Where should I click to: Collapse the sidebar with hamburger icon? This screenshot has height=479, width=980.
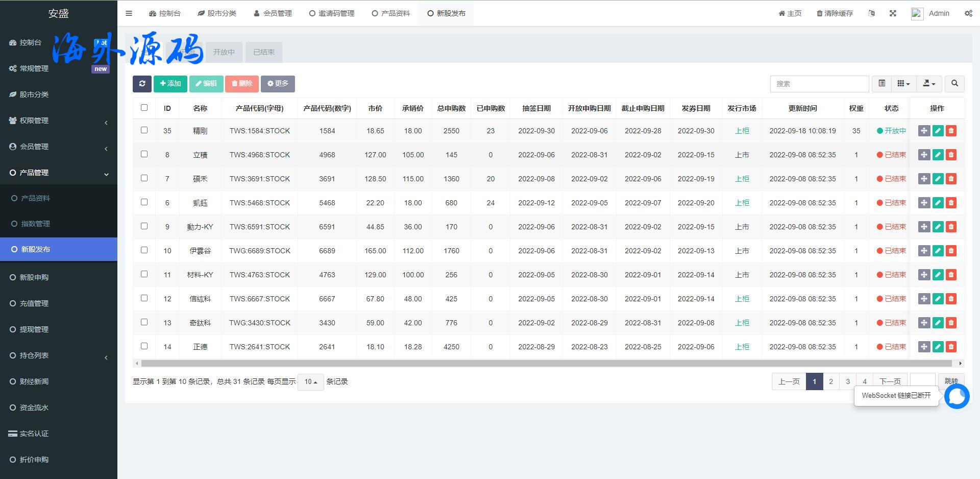[x=129, y=13]
